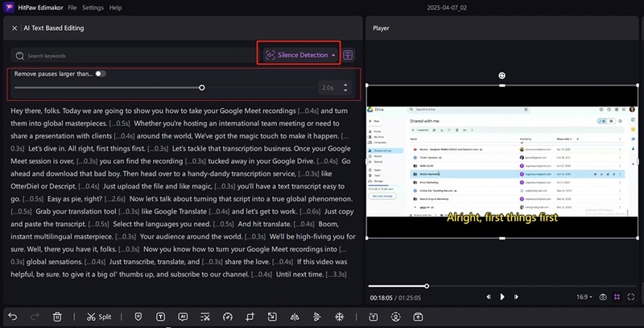
Task: Play the video in the player
Action: [x=502, y=297]
